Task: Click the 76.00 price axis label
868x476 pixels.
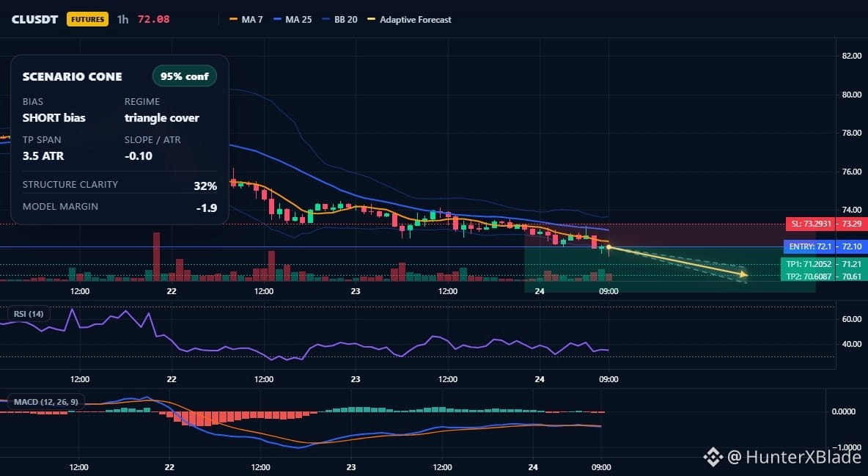Action: click(851, 171)
